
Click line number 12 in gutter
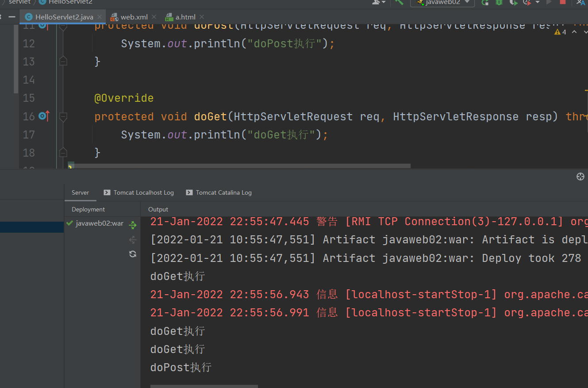click(29, 43)
